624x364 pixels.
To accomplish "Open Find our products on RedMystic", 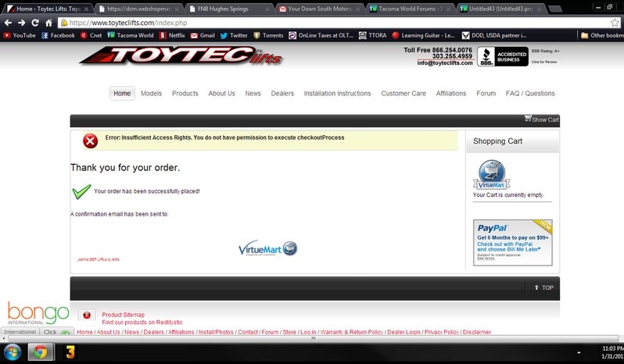I will coord(142,323).
